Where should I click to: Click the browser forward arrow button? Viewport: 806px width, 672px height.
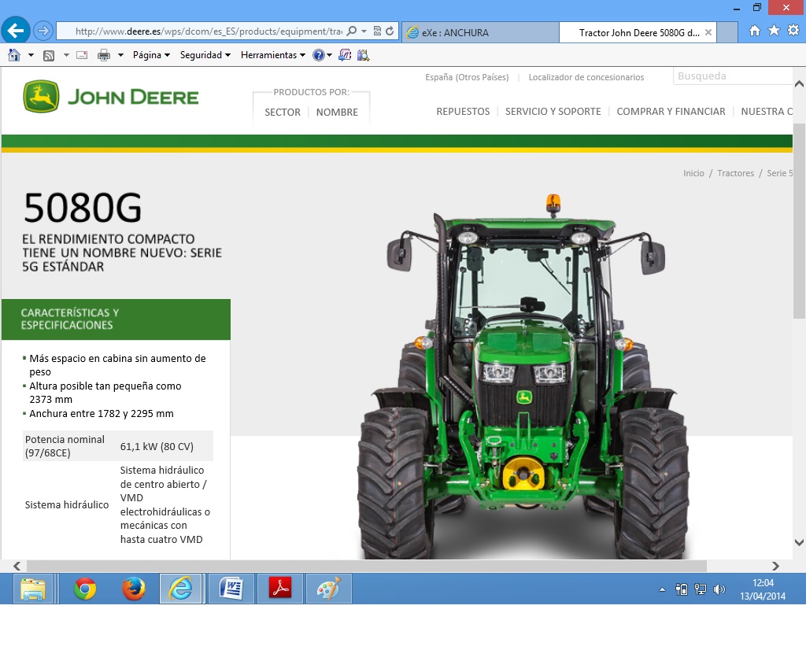tap(43, 31)
